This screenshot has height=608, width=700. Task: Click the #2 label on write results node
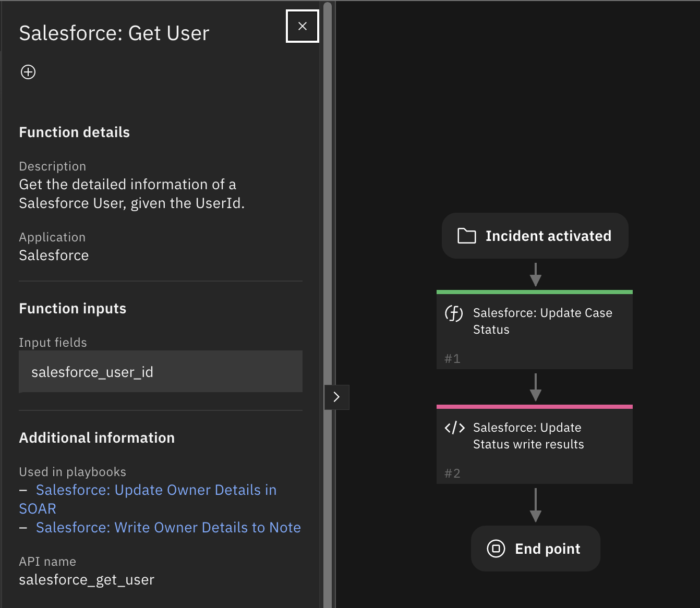click(x=452, y=473)
